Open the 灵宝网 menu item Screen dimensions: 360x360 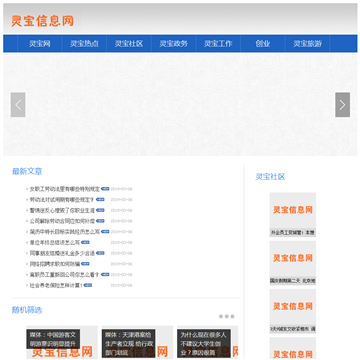point(39,44)
